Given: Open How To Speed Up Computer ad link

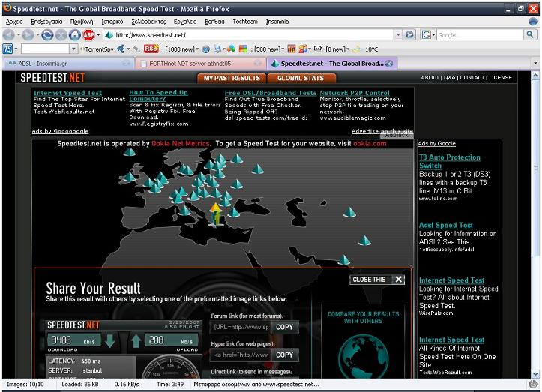Looking at the screenshot, I should 158,96.
